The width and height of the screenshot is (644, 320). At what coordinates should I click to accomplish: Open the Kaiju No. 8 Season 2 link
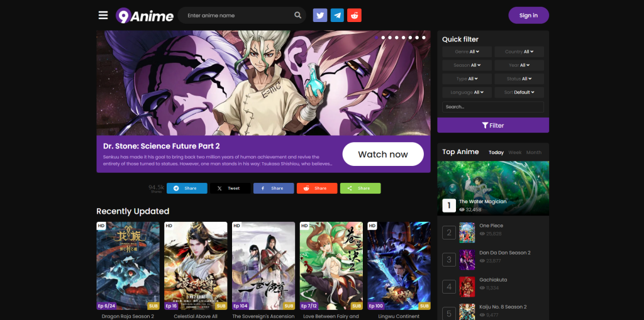[x=502, y=307]
